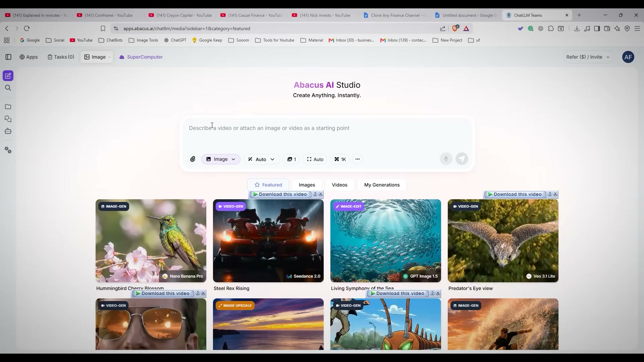Open the browser extensions puzzle icon
Image resolution: width=644 pixels, height=362 pixels.
click(x=551, y=28)
